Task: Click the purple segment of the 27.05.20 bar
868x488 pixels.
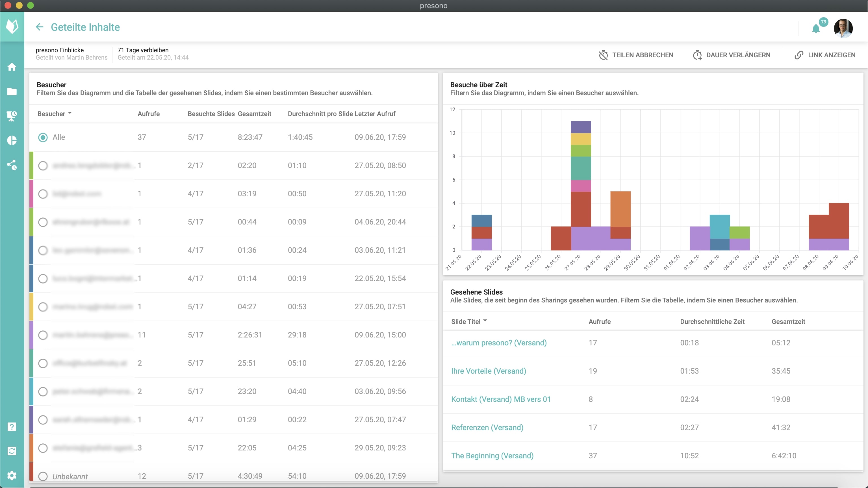Action: 581,238
